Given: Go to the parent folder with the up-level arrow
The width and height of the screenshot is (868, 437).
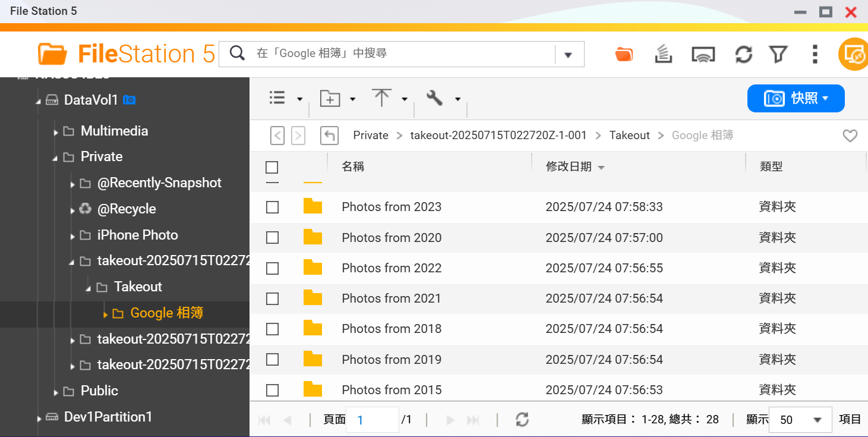Looking at the screenshot, I should point(329,136).
